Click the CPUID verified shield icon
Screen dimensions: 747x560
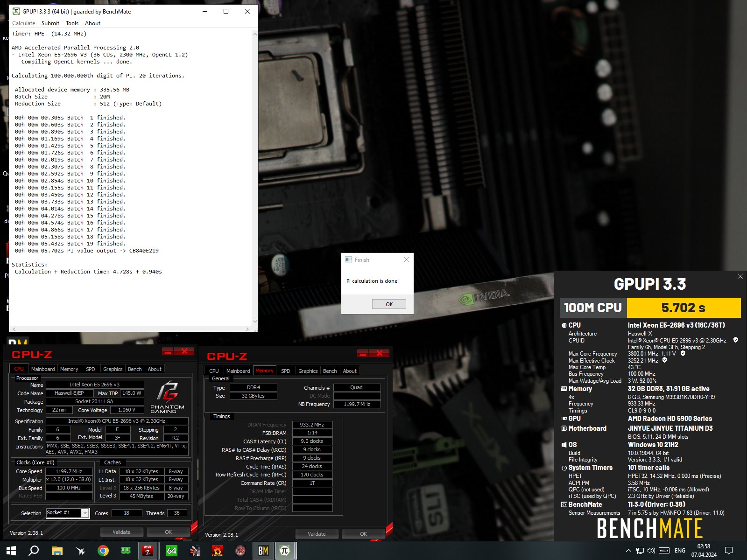point(736,340)
